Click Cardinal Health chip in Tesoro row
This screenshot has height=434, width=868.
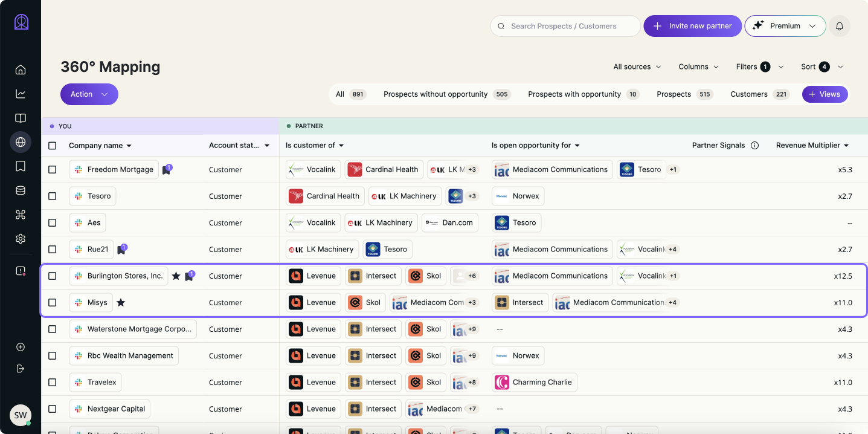[x=325, y=196]
